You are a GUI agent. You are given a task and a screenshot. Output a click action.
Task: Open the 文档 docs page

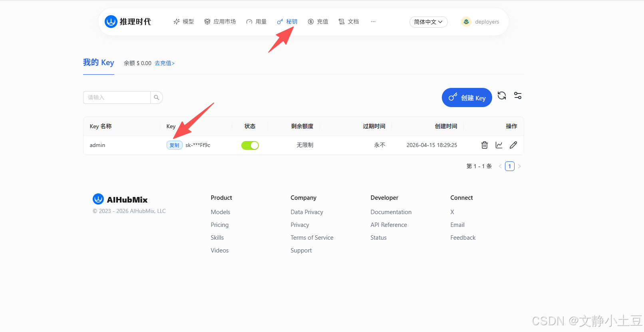coord(349,22)
